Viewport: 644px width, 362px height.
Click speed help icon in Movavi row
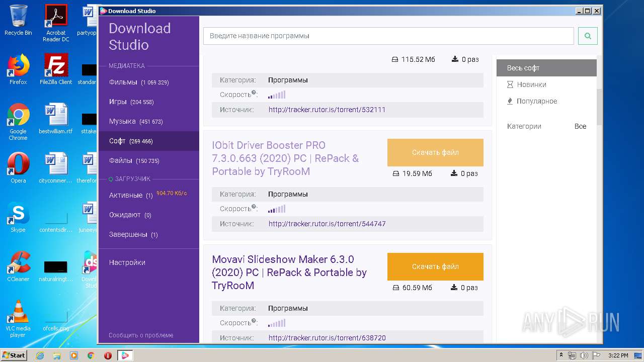click(254, 321)
